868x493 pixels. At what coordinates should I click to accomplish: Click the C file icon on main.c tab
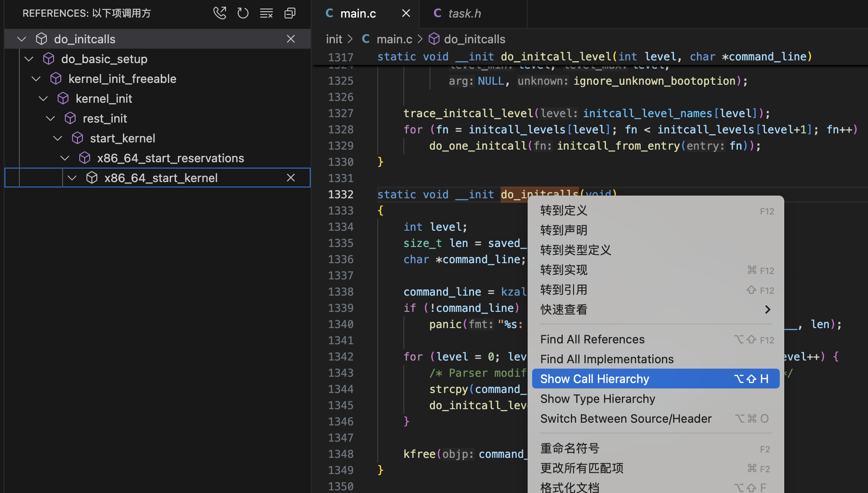coord(330,14)
